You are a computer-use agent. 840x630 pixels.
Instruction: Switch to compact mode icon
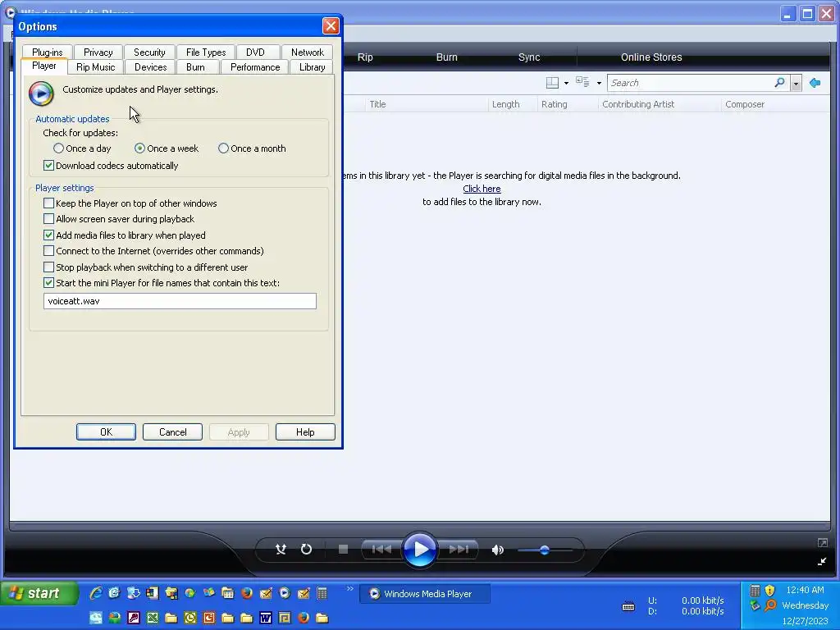tap(822, 561)
